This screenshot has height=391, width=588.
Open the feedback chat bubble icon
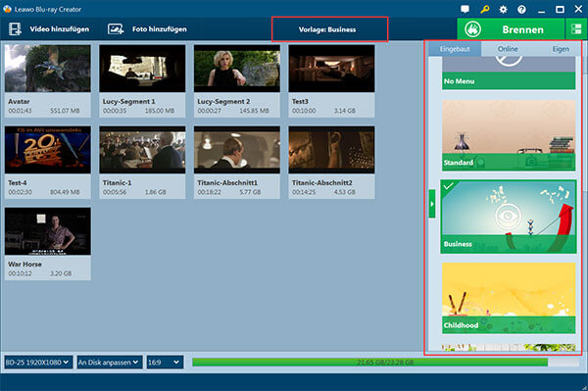465,9
